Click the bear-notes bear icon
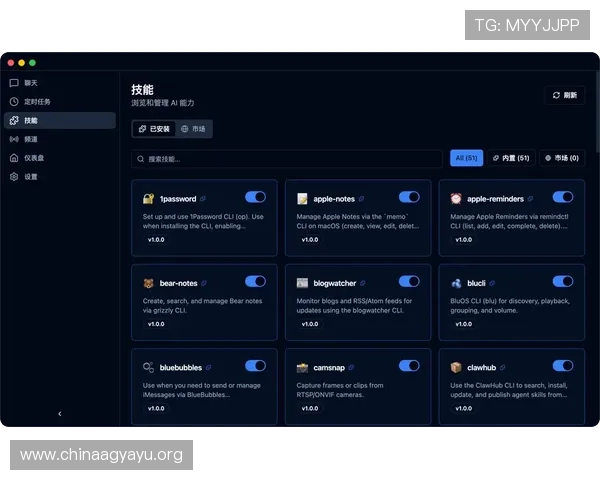Image resolution: width=600 pixels, height=480 pixels. 148,283
